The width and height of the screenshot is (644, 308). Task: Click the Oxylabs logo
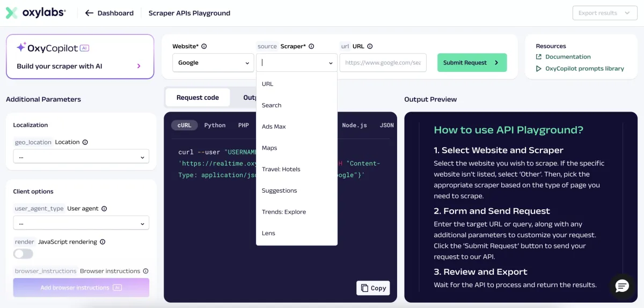click(x=36, y=13)
